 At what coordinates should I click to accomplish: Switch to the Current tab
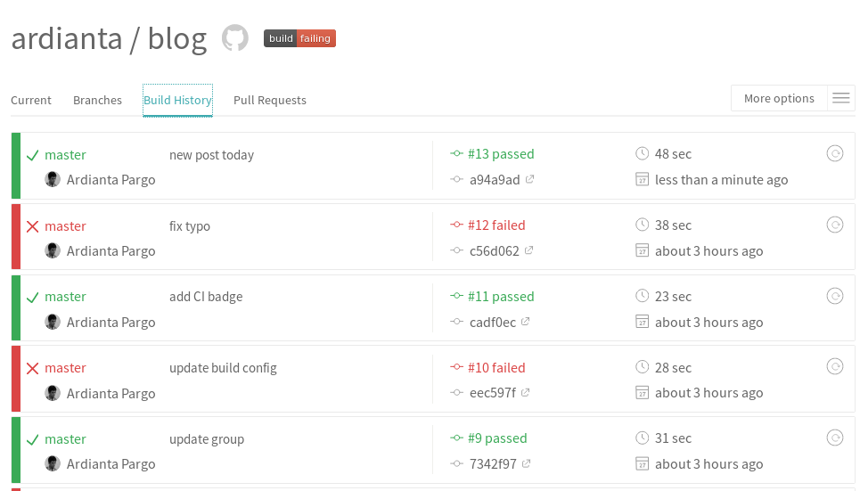tap(31, 100)
